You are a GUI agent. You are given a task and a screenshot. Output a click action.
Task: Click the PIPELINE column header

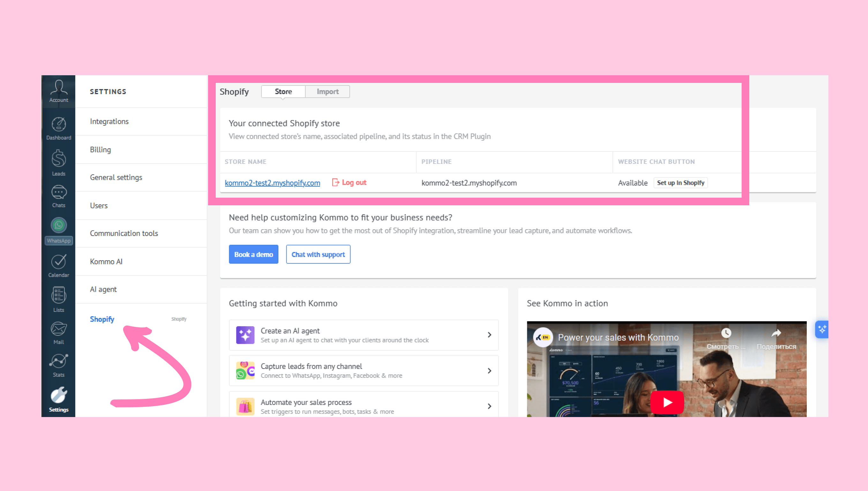tap(436, 162)
